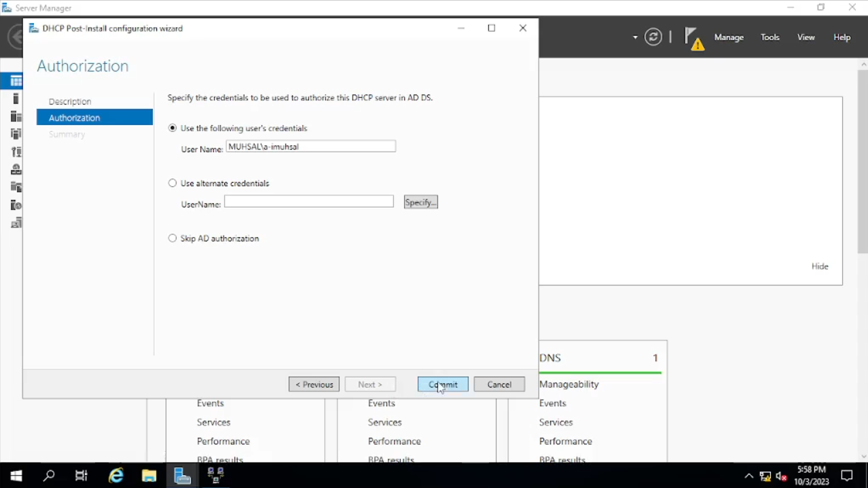868x488 pixels.
Task: Click the Specify... button
Action: [x=420, y=202]
